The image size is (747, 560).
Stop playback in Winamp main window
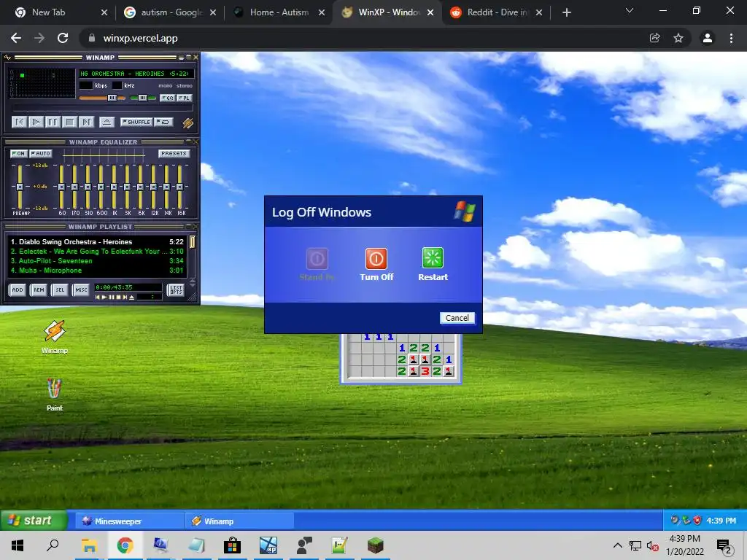(69, 122)
